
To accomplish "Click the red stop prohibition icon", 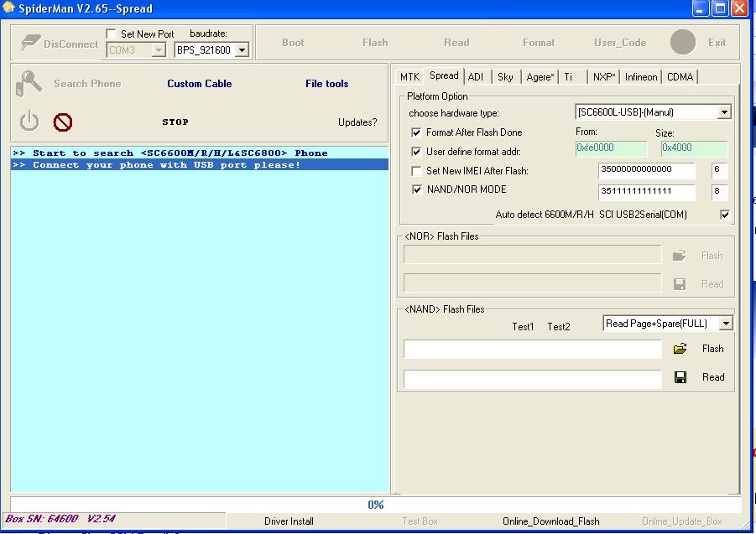I will pyautogui.click(x=63, y=122).
